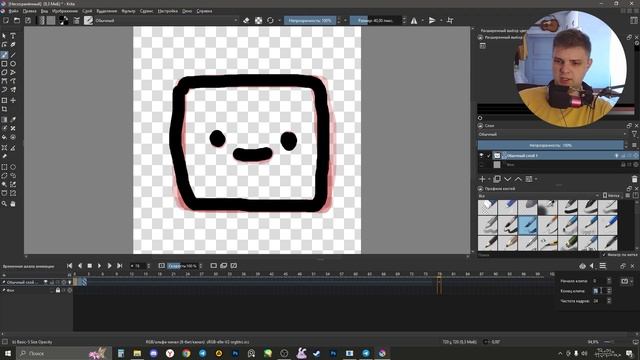
Task: Adjust the layer opacity slider
Action: point(550,145)
